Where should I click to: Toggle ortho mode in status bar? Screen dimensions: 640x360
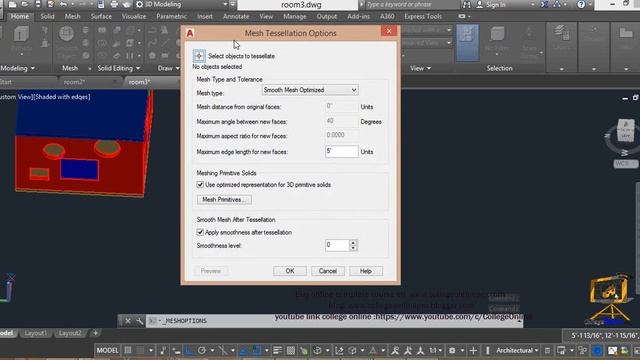[189, 350]
